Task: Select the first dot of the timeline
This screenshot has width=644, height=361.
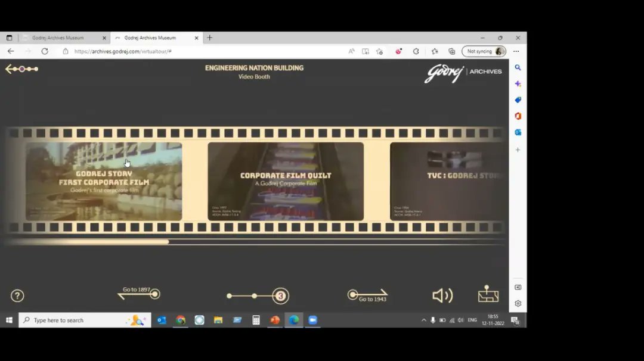Action: click(229, 296)
